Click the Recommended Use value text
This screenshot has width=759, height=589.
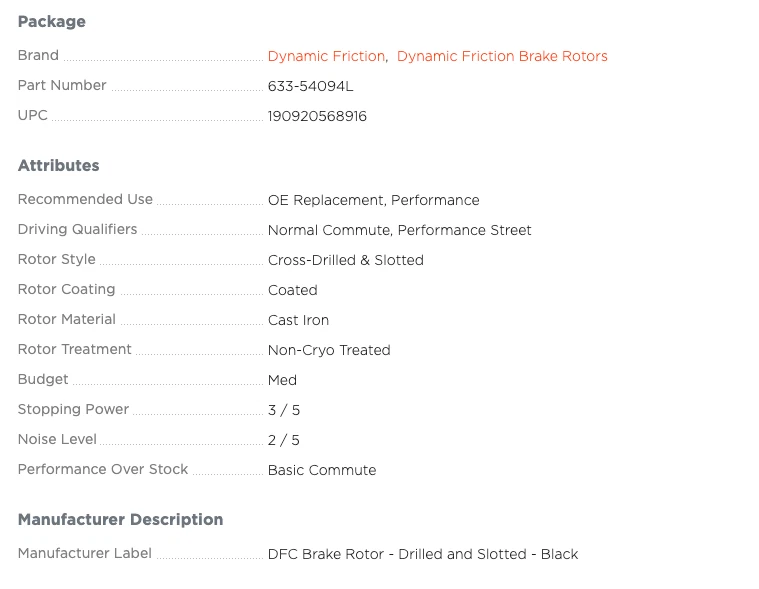pos(373,200)
